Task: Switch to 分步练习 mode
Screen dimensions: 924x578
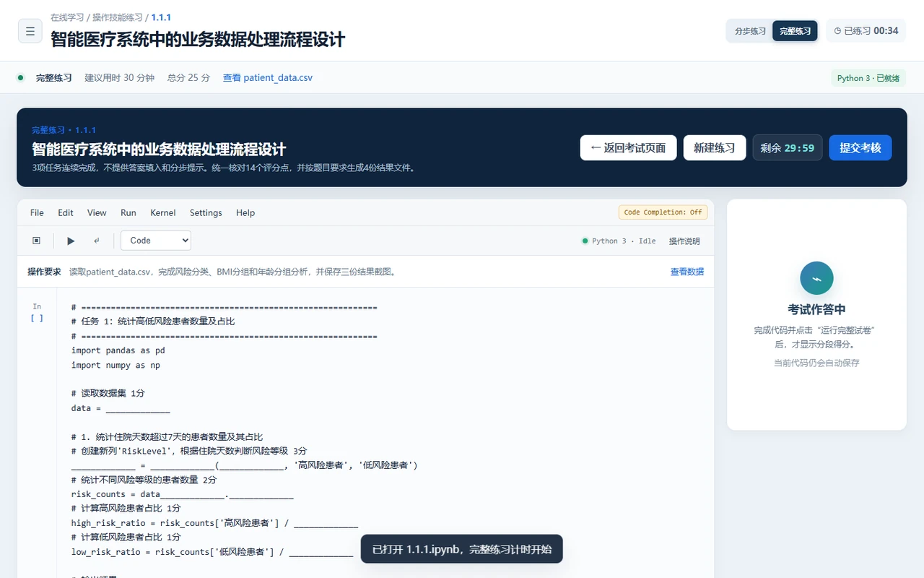Action: 750,31
